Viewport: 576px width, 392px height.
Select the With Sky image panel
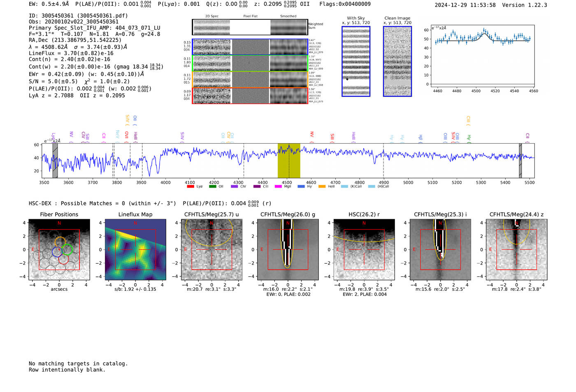click(x=356, y=61)
